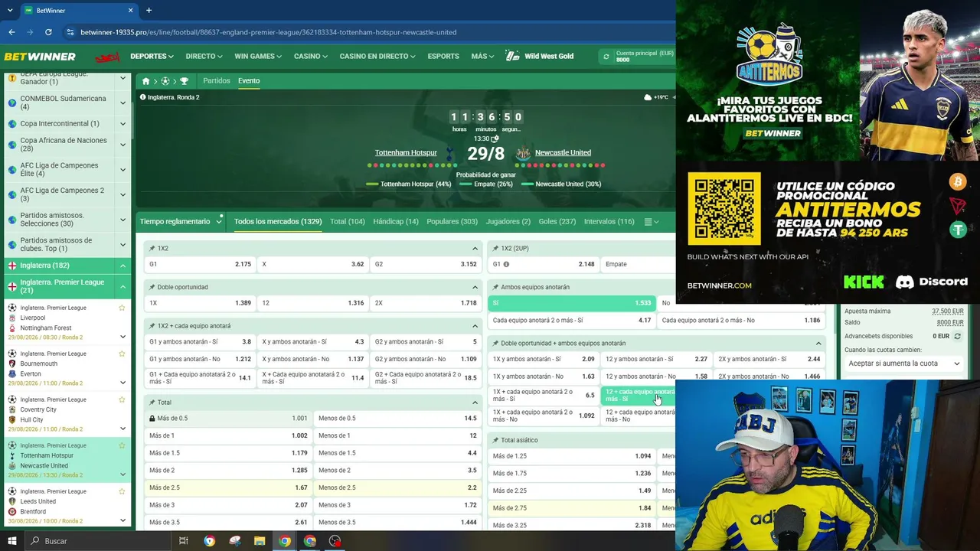Open the Inglaterra. Ronda 2 info icon

click(143, 97)
